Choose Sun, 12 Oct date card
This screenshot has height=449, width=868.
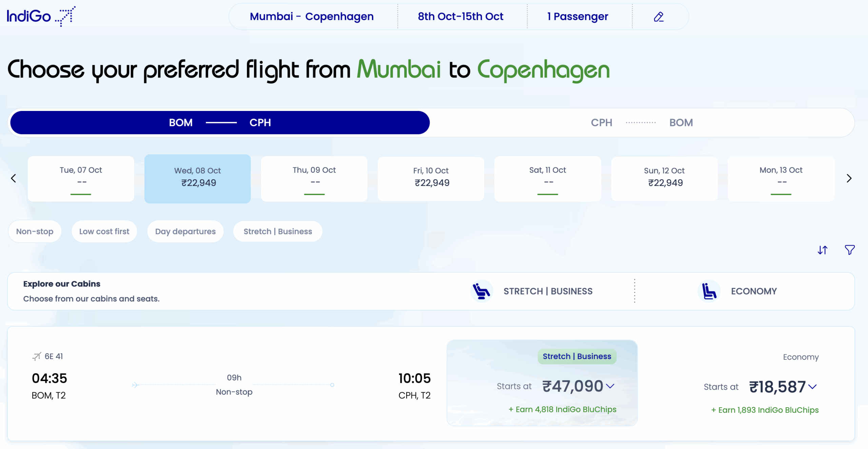[664, 179]
